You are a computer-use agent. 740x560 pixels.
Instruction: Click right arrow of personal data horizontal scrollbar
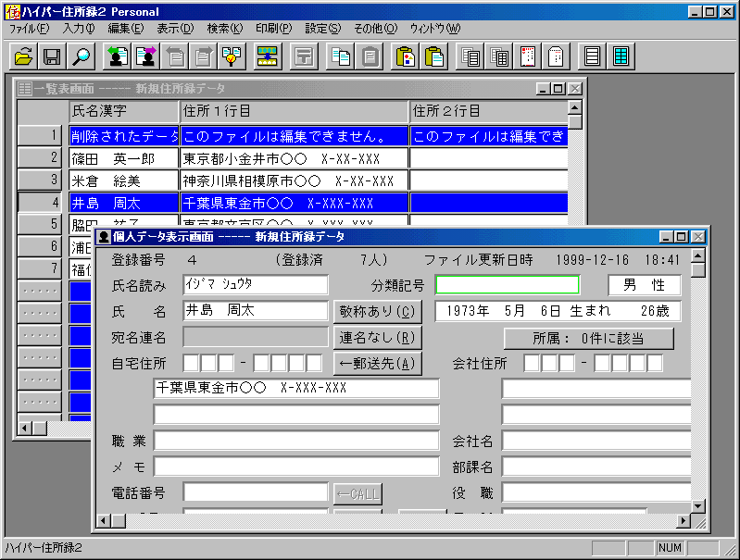683,521
